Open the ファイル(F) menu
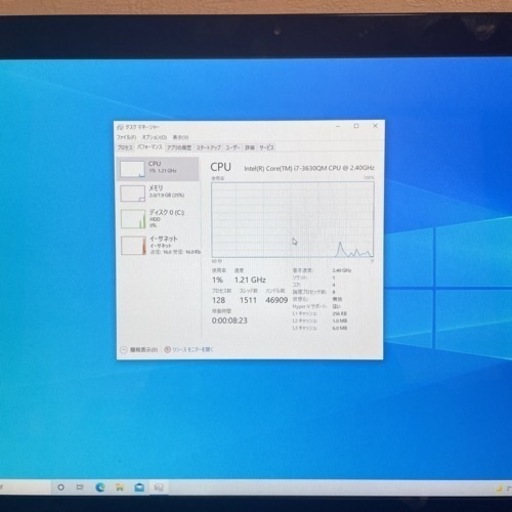This screenshot has width=512, height=512. click(126, 137)
